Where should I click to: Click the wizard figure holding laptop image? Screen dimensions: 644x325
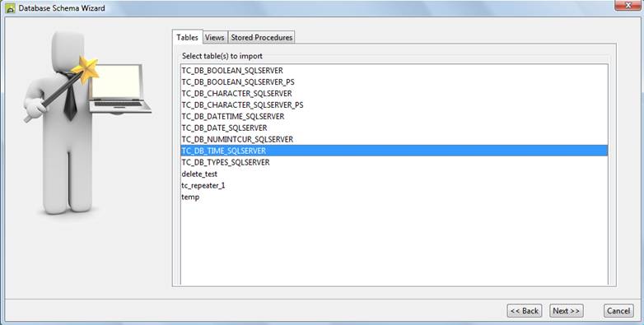click(x=87, y=123)
